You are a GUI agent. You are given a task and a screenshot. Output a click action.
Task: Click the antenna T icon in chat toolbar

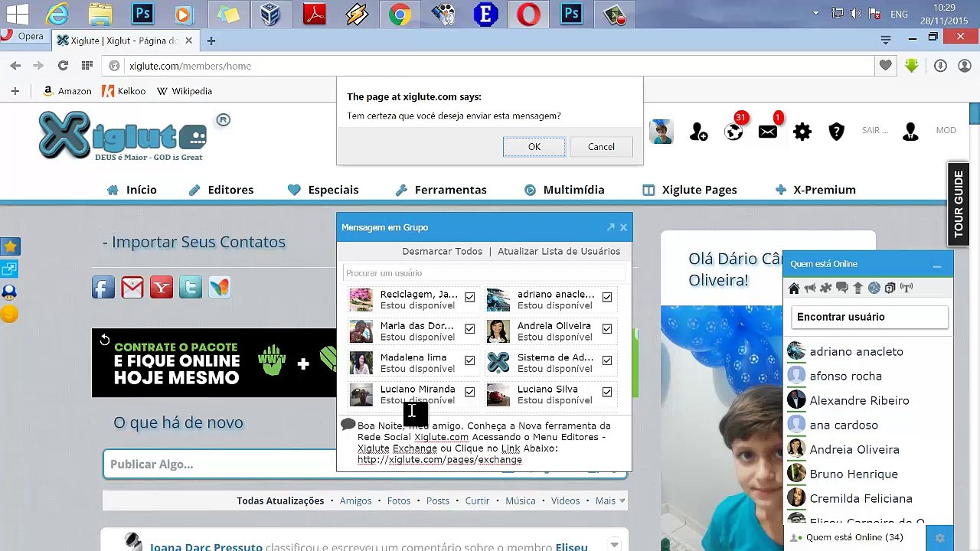tap(906, 288)
